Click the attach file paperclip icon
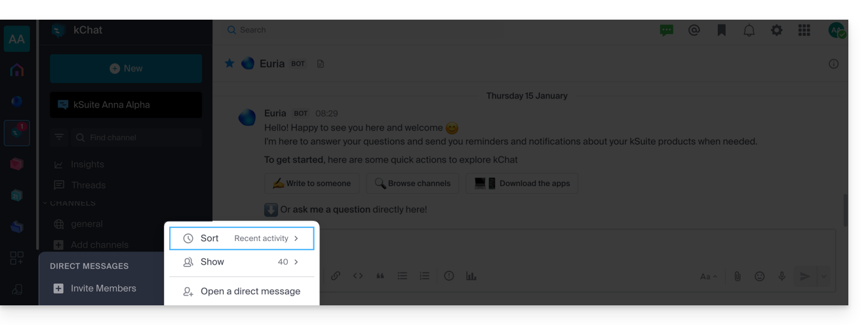The image size is (868, 325). (x=738, y=277)
